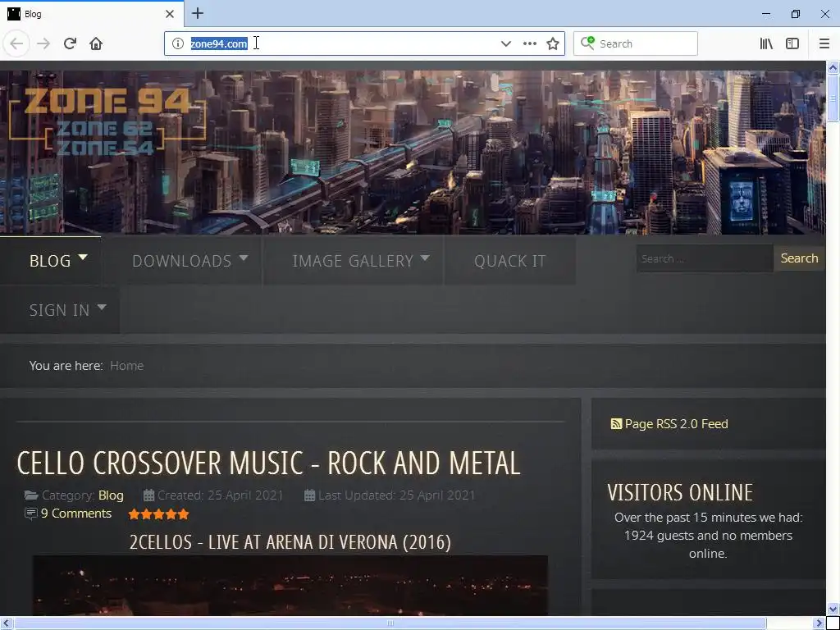Open the Blog category link
This screenshot has height=630, width=840.
click(111, 495)
